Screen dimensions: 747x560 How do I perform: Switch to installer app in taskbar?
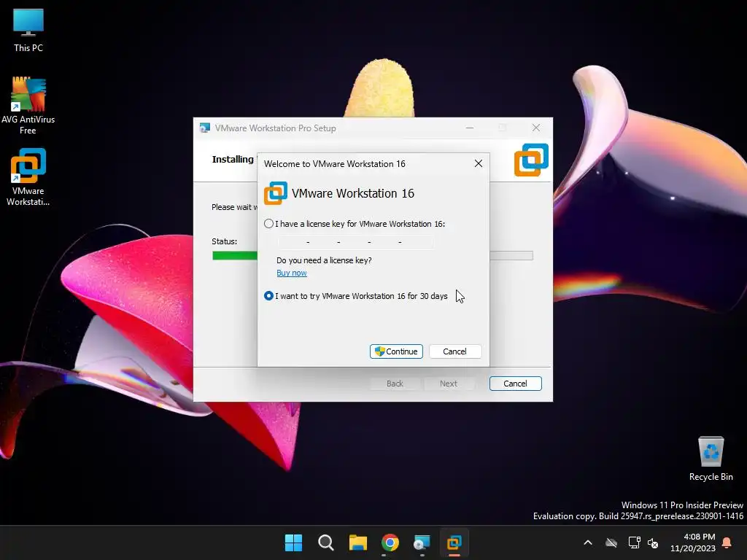pos(422,542)
